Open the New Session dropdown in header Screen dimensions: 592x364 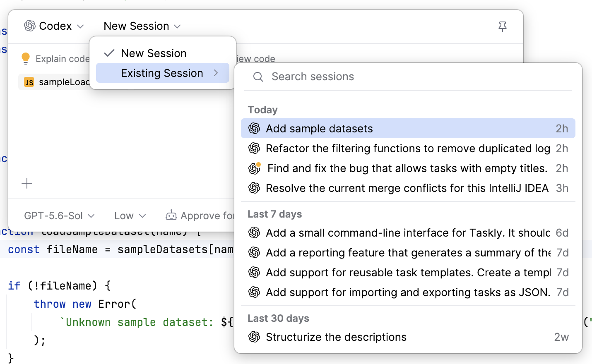[x=142, y=26]
